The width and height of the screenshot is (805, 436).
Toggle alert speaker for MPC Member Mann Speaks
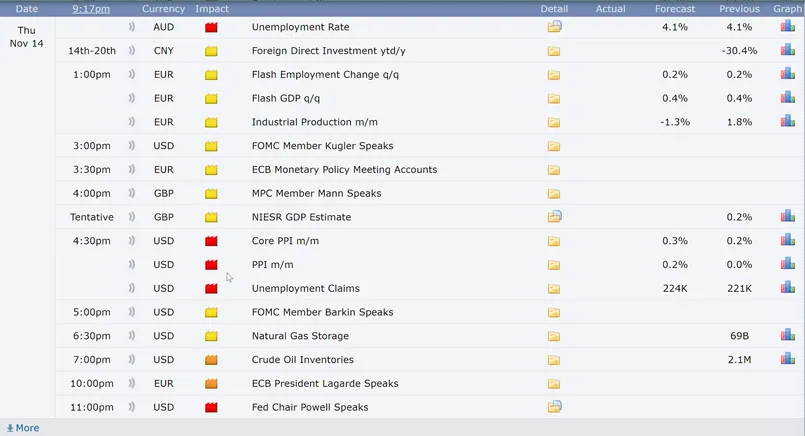pyautogui.click(x=132, y=193)
